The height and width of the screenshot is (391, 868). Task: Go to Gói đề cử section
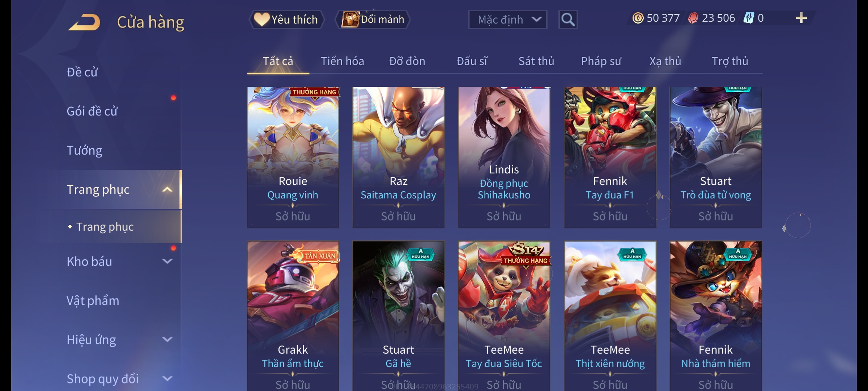(x=92, y=111)
